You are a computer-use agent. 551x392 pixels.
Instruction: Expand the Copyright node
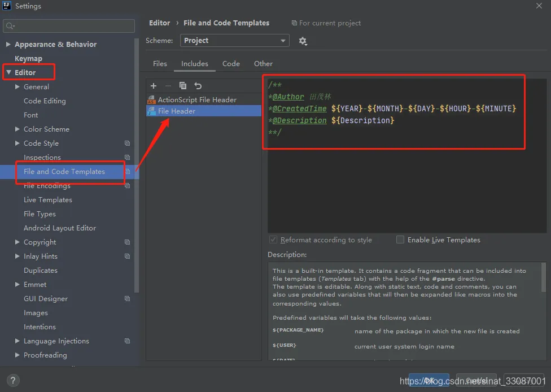(17, 242)
